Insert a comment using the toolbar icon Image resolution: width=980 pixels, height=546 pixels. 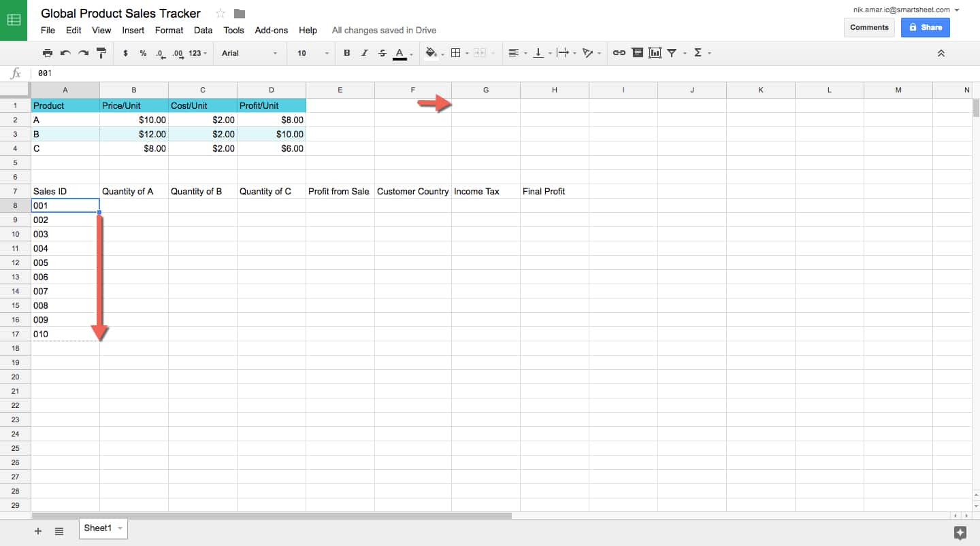click(637, 53)
